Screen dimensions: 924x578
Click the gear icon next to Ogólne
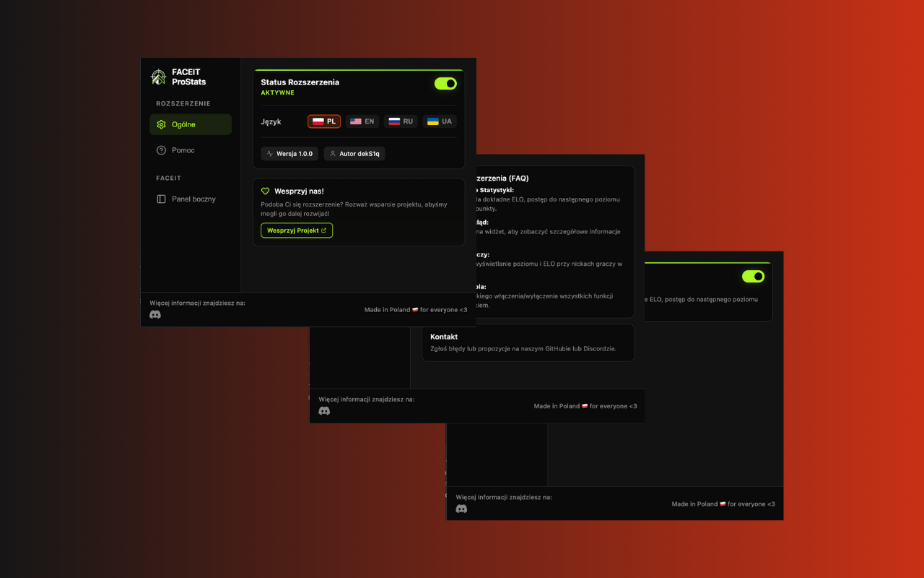161,124
